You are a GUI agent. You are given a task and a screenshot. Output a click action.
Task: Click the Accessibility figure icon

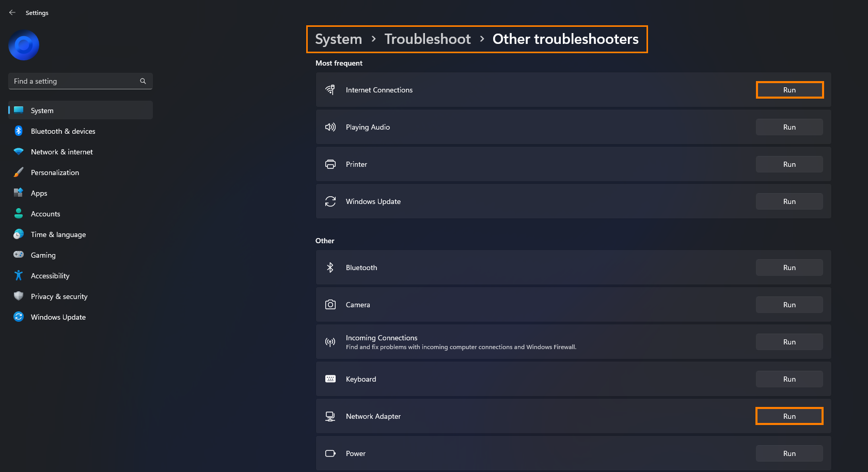(19, 275)
